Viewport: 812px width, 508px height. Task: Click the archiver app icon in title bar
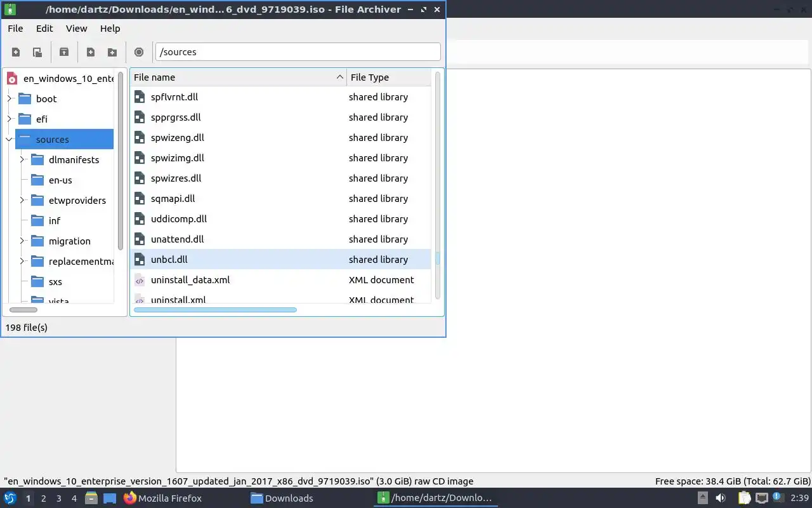[10, 10]
